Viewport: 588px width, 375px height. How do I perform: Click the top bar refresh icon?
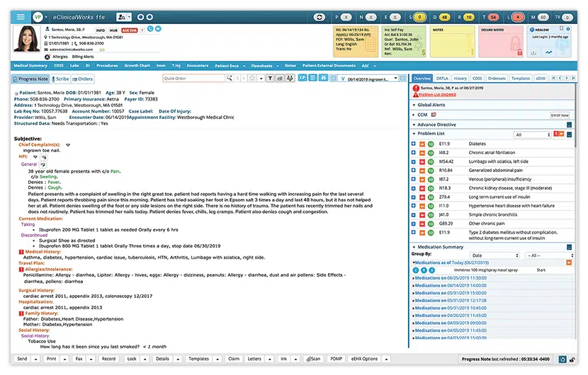click(321, 16)
